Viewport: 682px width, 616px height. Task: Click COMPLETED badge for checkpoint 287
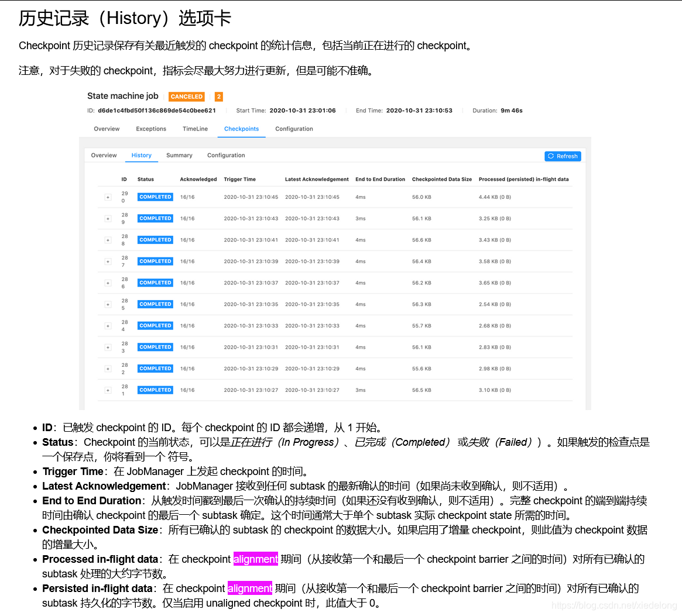tap(155, 261)
